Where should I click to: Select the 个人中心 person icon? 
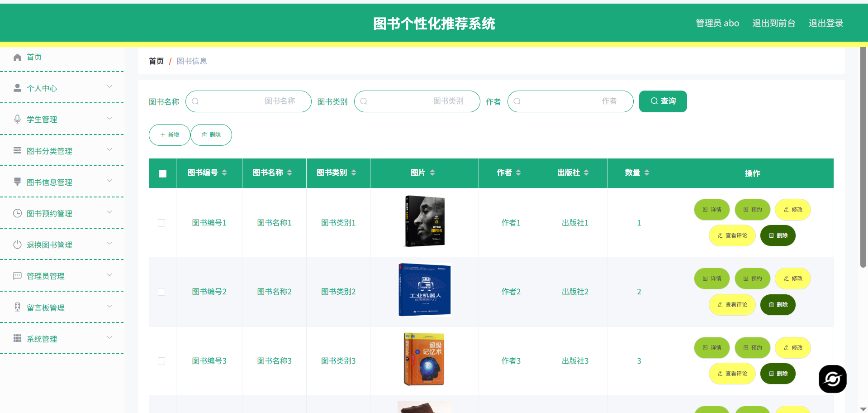17,87
